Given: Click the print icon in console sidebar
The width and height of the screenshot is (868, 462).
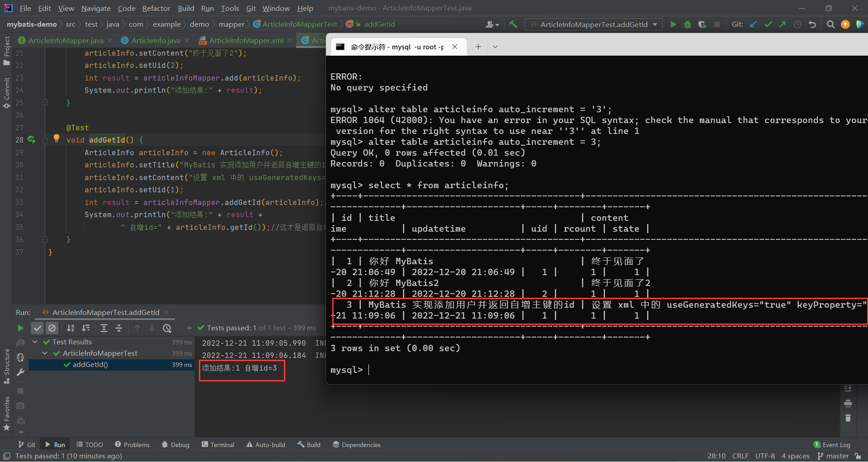Looking at the screenshot, I should 848,403.
